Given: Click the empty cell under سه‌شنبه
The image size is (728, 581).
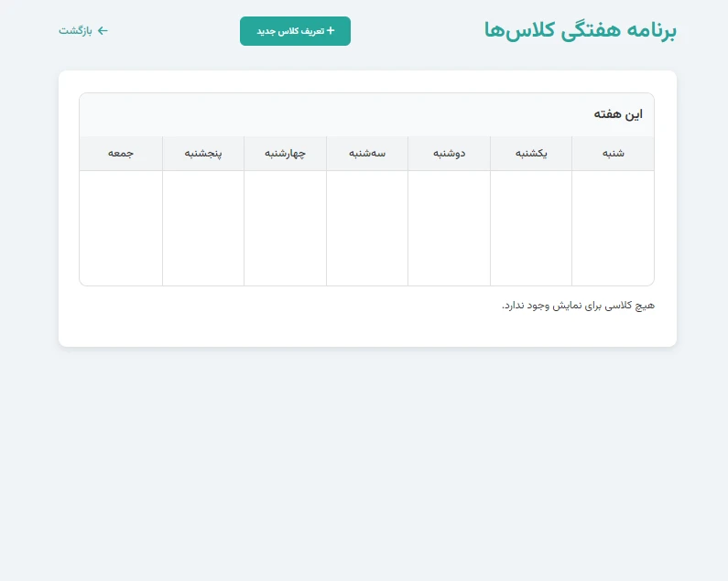Looking at the screenshot, I should click(367, 228).
